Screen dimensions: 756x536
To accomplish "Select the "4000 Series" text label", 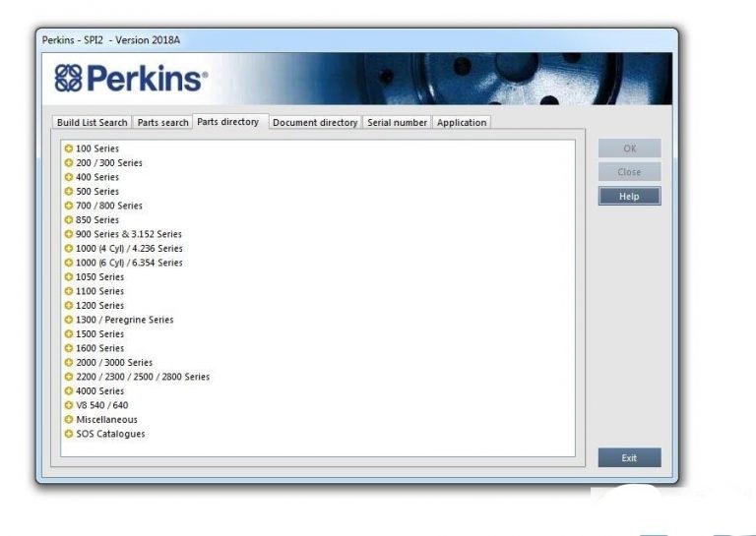I will pos(99,390).
